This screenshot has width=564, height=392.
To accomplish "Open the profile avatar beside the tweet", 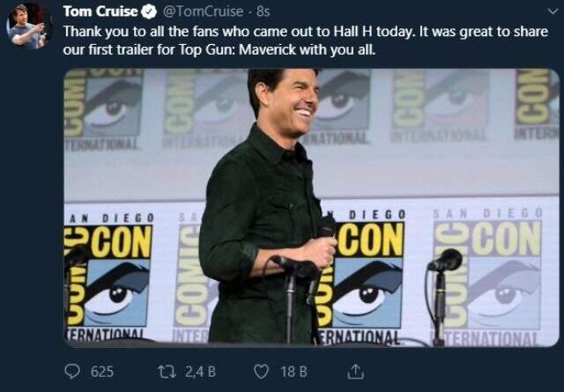I will pyautogui.click(x=29, y=26).
